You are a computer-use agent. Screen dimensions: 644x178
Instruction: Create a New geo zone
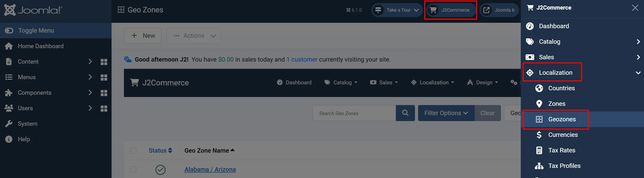point(143,36)
